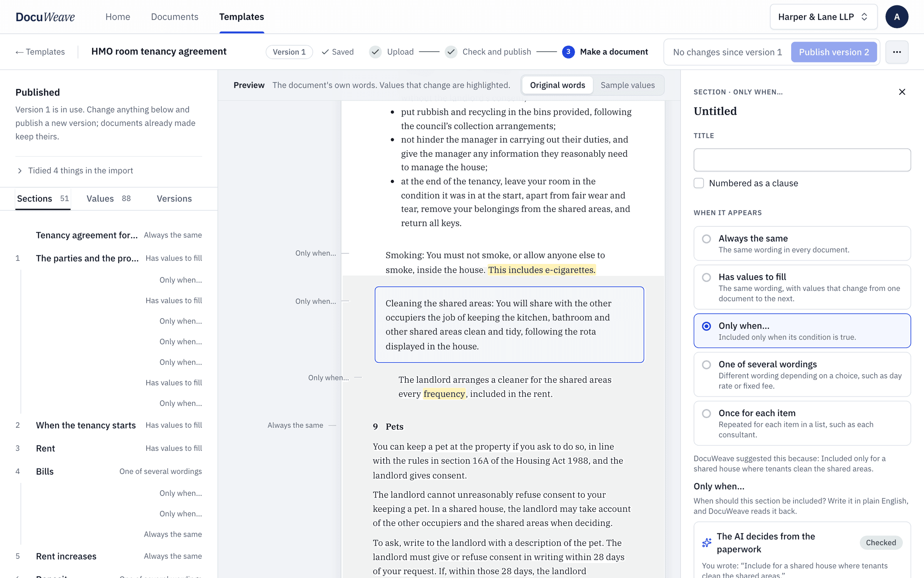Click the Check and publish checkmark icon
The height and width of the screenshot is (578, 924).
click(x=451, y=52)
